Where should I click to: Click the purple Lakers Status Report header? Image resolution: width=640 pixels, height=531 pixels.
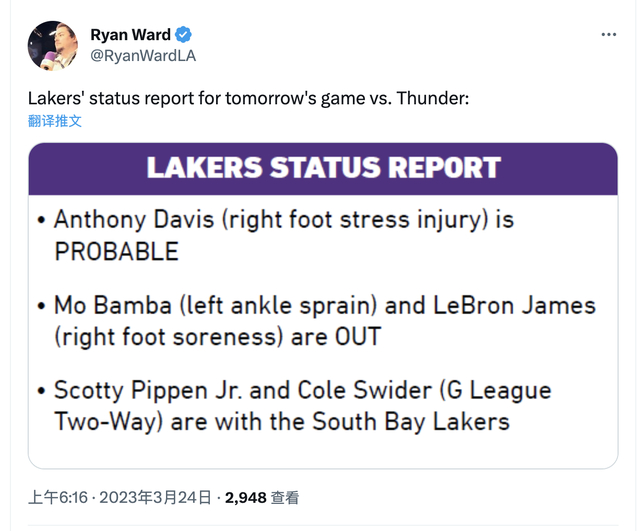(323, 166)
